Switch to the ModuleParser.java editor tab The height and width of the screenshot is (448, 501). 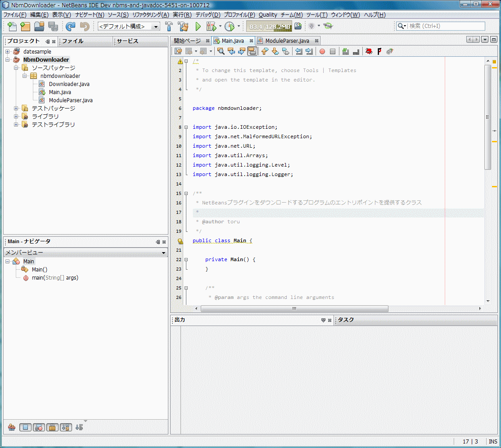point(287,41)
